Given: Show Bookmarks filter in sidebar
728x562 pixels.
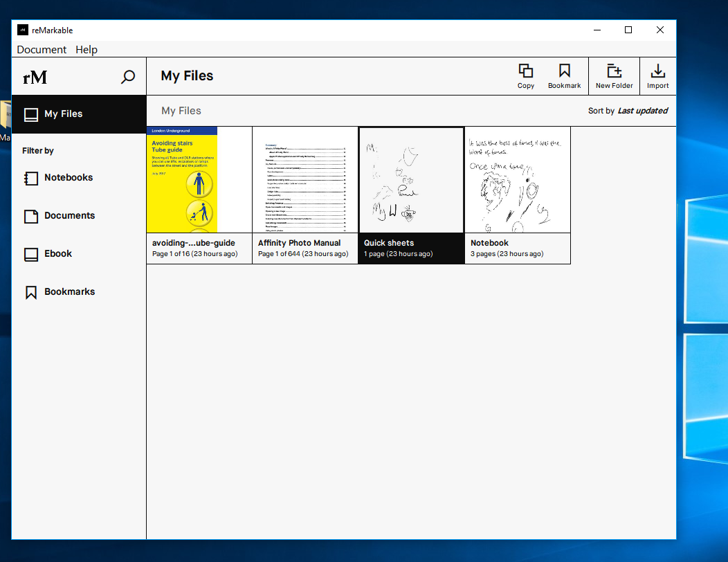Looking at the screenshot, I should (x=69, y=292).
